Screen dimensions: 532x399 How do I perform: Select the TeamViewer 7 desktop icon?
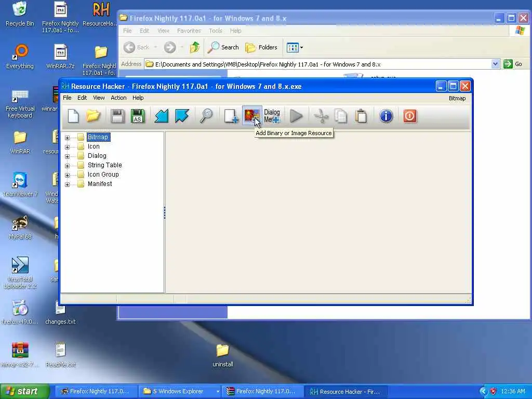click(x=20, y=184)
